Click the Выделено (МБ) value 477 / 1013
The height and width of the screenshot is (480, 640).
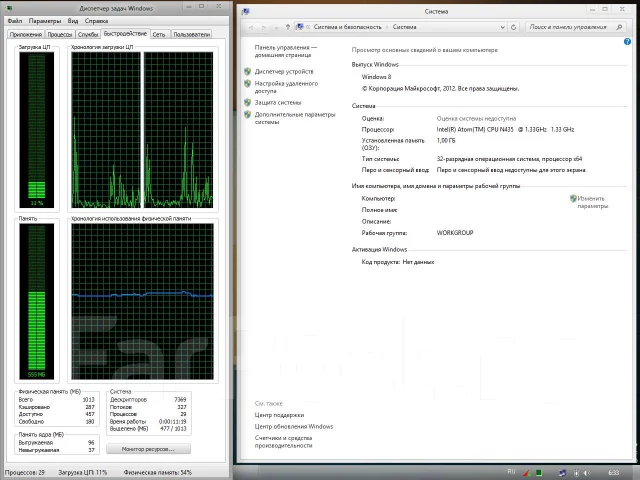coord(173,429)
